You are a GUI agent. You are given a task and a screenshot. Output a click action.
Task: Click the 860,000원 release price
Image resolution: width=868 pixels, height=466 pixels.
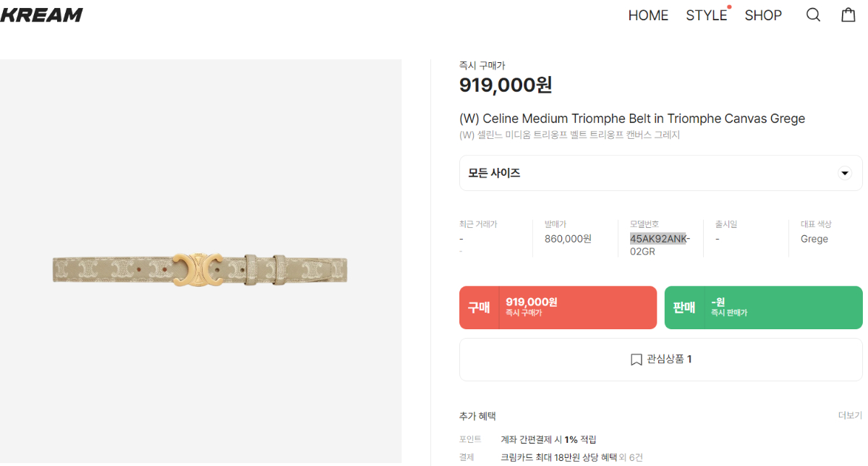click(x=568, y=239)
